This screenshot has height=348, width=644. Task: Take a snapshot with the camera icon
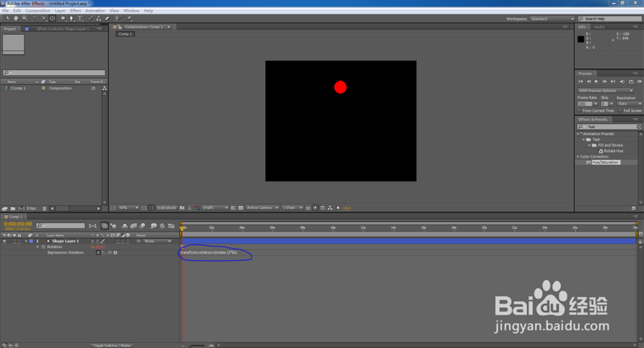click(182, 208)
